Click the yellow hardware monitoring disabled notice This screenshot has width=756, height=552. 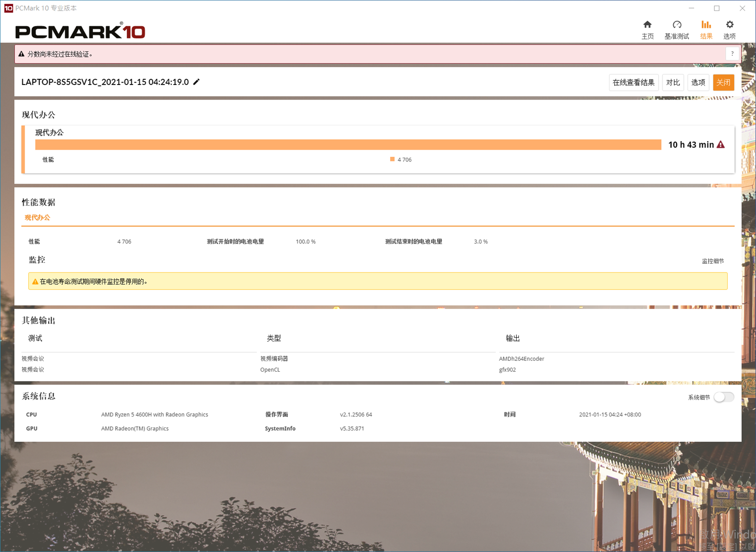click(378, 281)
